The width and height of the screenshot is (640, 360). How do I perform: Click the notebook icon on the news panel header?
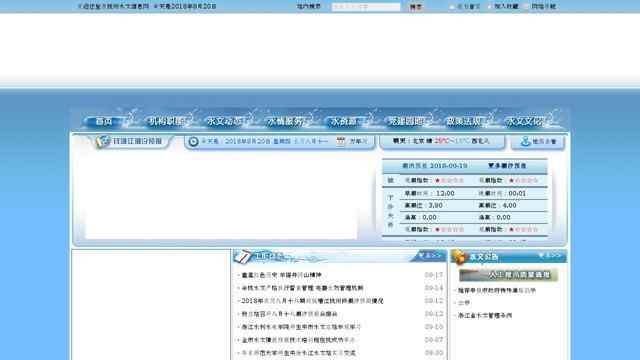click(x=243, y=257)
